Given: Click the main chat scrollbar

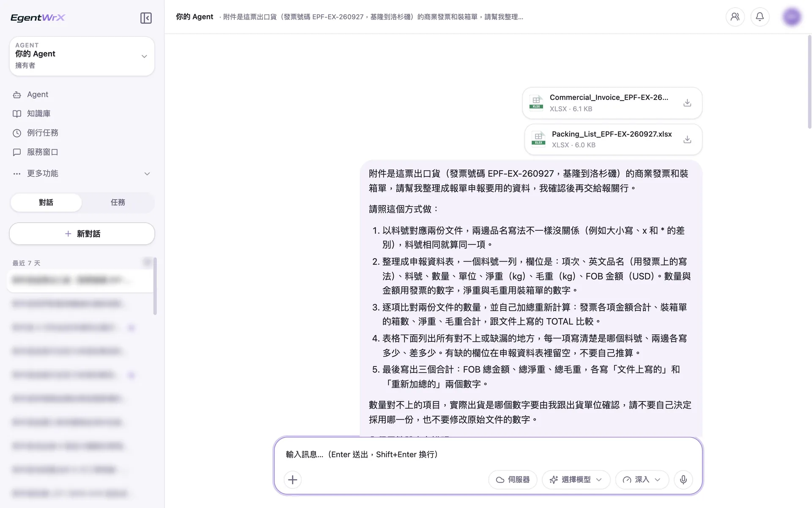Looking at the screenshot, I should point(809,82).
